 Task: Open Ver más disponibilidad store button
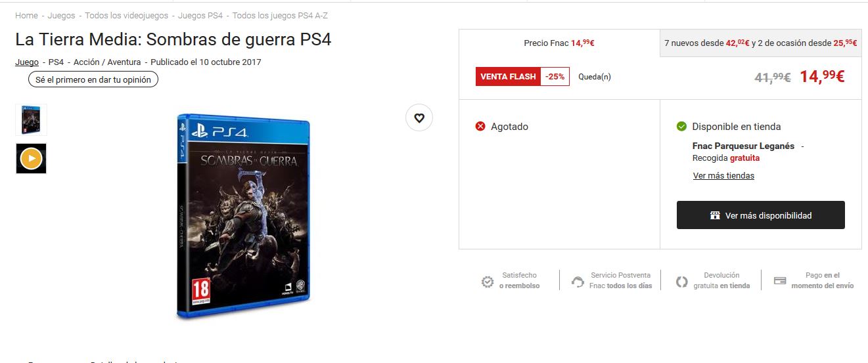pos(760,215)
